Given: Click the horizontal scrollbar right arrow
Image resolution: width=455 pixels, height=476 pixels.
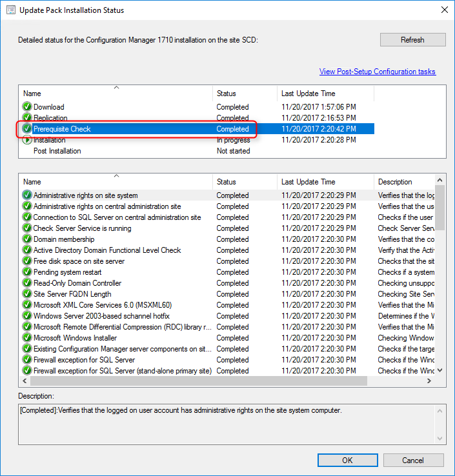Looking at the screenshot, I should tap(429, 381).
